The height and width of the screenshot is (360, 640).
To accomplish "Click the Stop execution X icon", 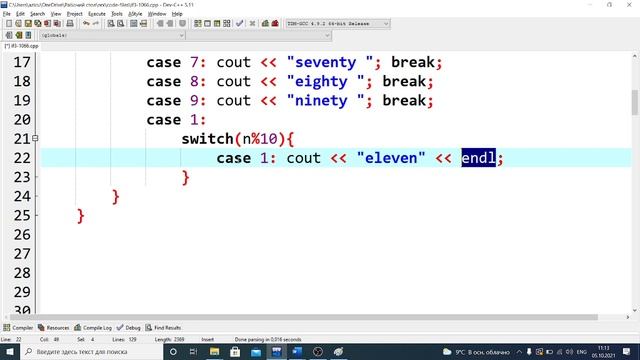I will (252, 24).
